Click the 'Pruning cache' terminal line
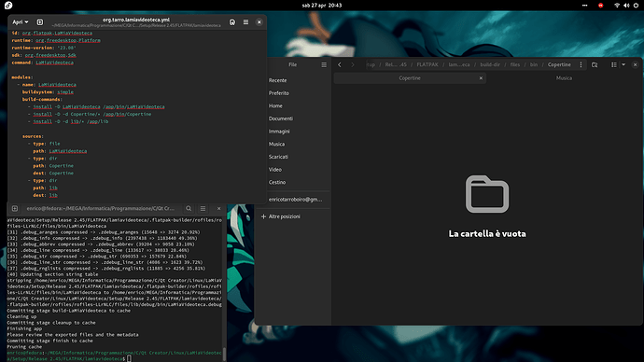 (24, 347)
